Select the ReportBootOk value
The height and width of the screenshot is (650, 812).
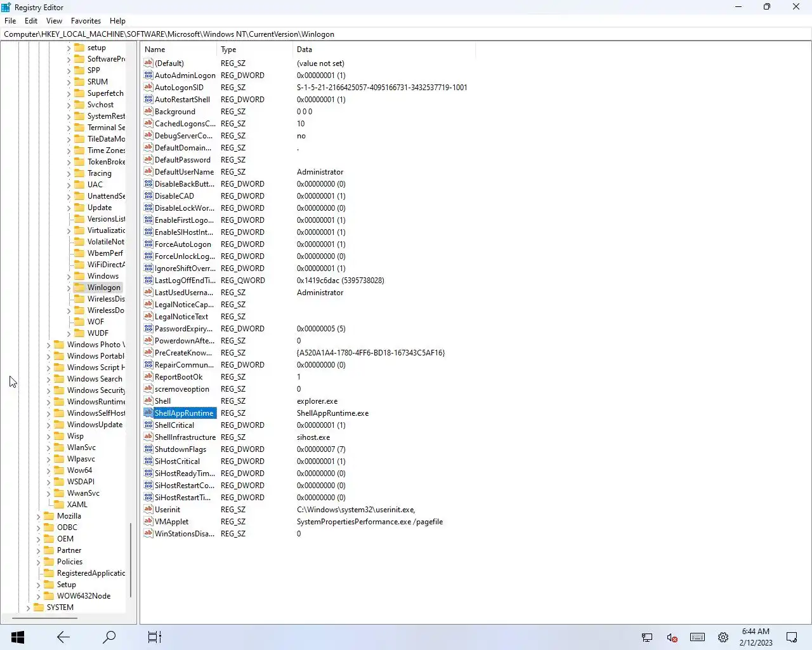(x=179, y=377)
